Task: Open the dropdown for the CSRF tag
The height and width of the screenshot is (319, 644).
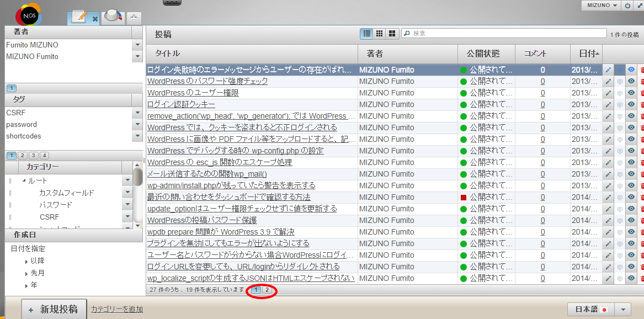Action: (137, 113)
